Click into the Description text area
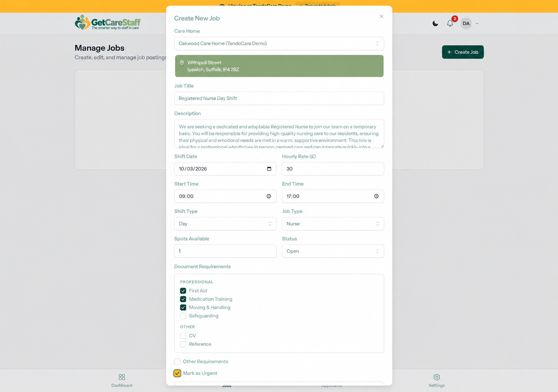 [x=279, y=134]
